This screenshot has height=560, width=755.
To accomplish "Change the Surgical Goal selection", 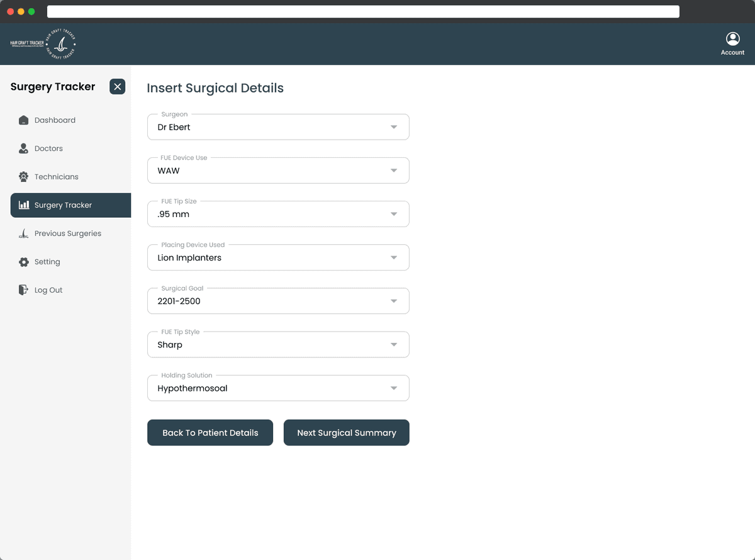I will tap(278, 301).
